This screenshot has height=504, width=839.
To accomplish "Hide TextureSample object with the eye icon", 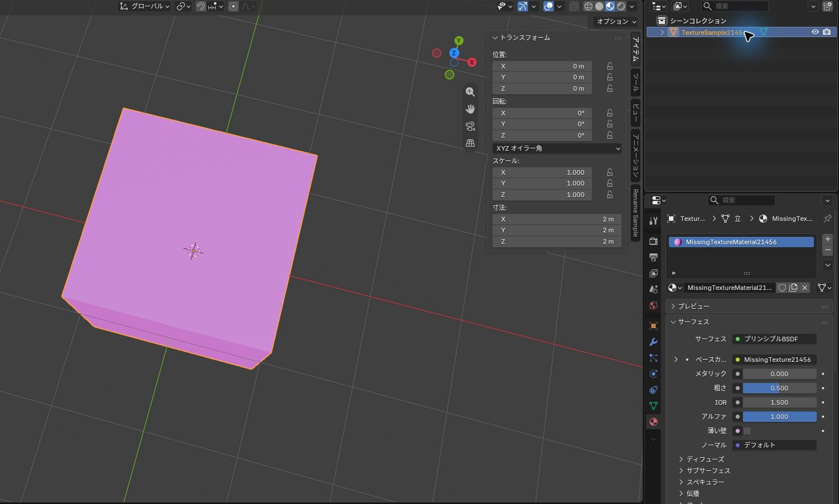I will click(815, 32).
